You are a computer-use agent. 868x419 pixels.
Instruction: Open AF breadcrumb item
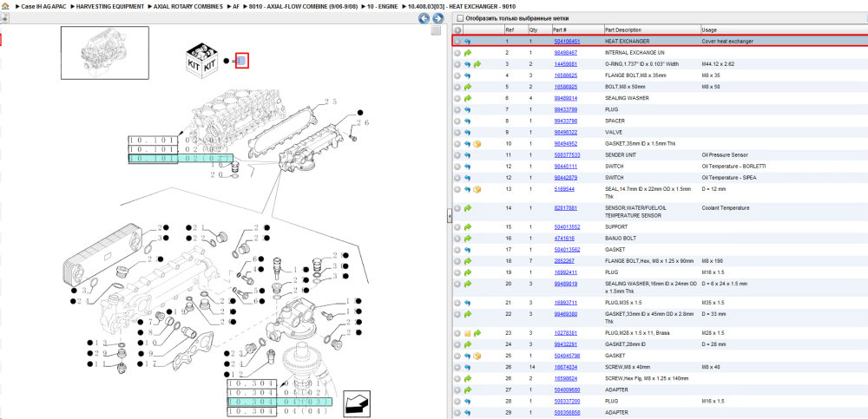point(236,6)
